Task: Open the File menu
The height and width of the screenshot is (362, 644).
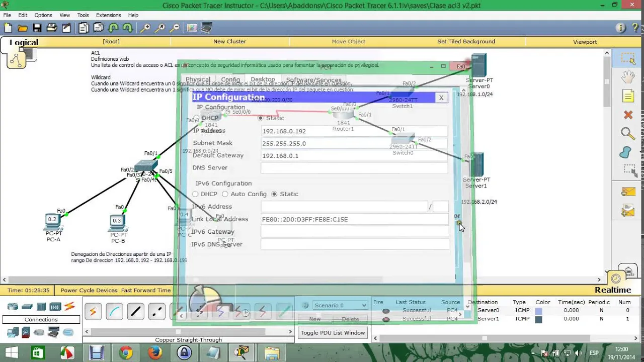Action: pyautogui.click(x=7, y=15)
